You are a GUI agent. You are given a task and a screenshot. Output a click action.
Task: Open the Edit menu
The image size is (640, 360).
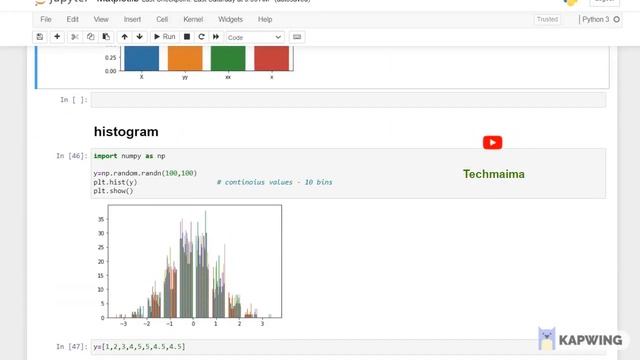[x=73, y=19]
